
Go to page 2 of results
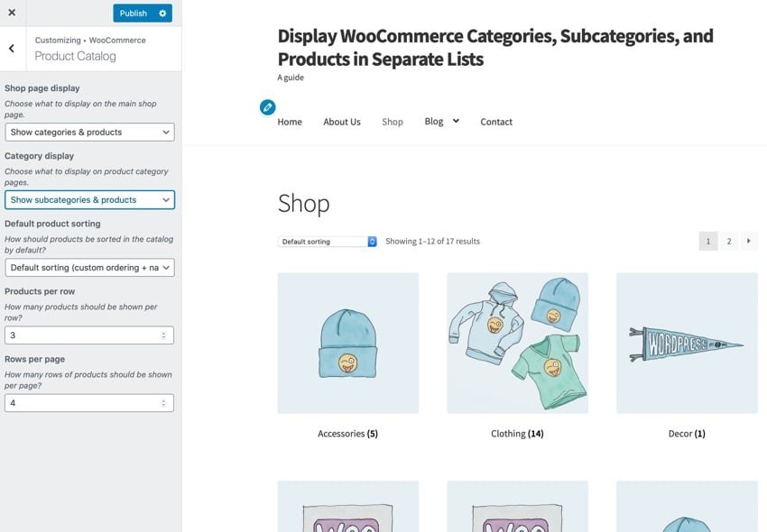click(728, 241)
